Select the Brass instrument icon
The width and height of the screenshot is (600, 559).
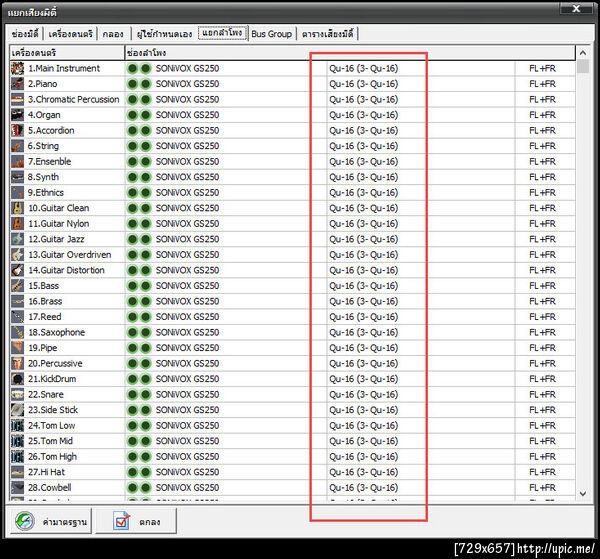tap(17, 301)
